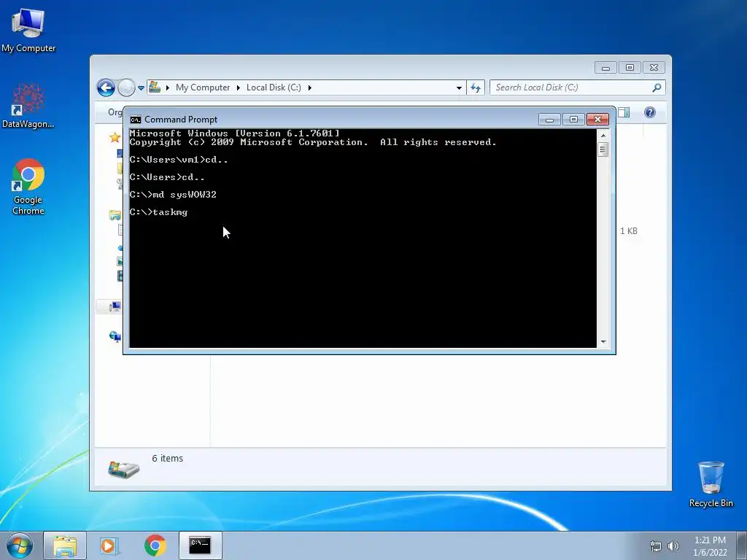Image resolution: width=747 pixels, height=560 pixels.
Task: Click the Back arrow in Explorer
Action: coord(106,87)
